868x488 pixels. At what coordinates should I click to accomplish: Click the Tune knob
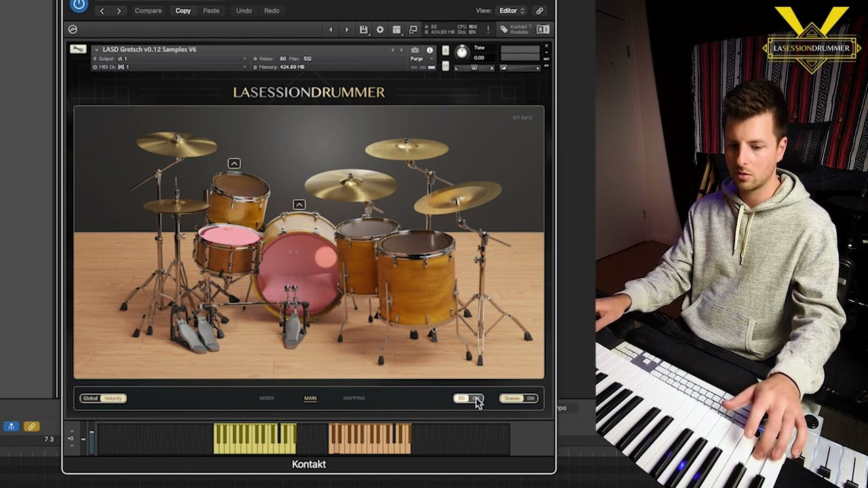(x=462, y=52)
